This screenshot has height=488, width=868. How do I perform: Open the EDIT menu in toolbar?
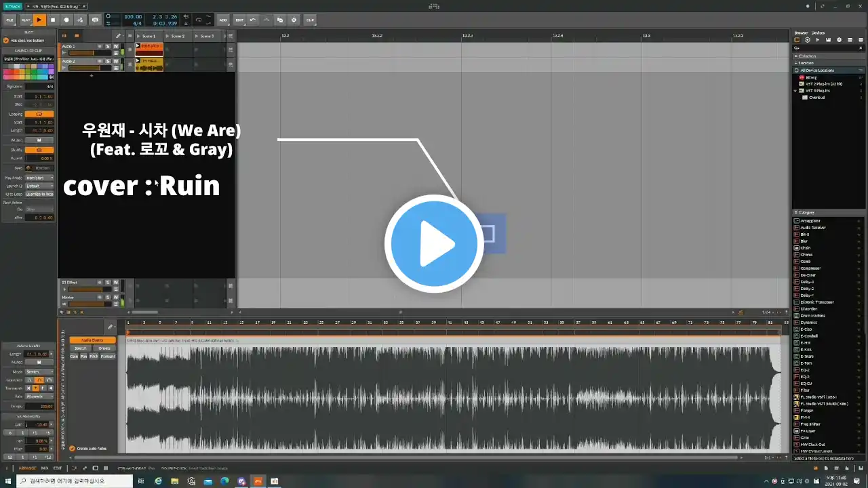pyautogui.click(x=239, y=20)
